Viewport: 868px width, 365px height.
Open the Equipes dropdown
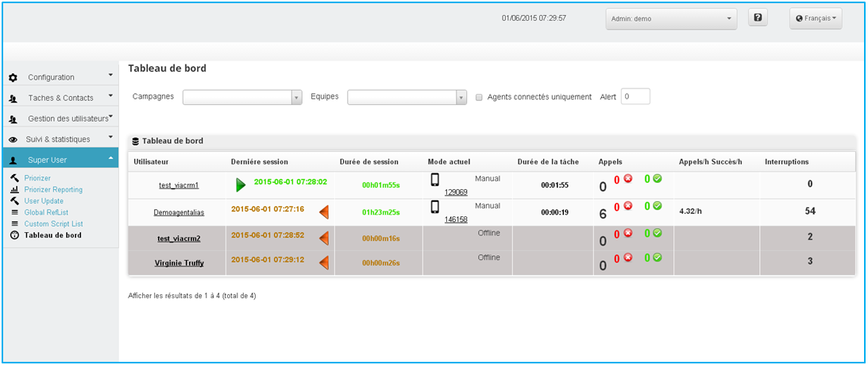click(407, 97)
